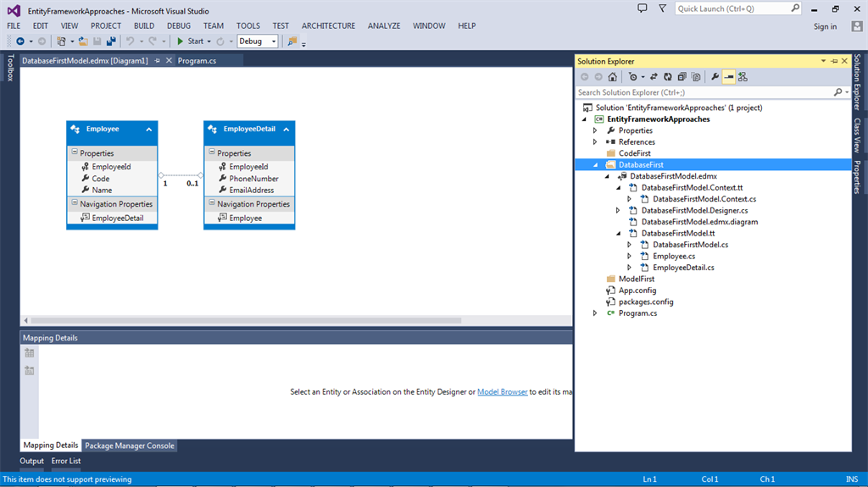The image size is (868, 487).
Task: Click the Visual Studio logo icon
Action: [x=14, y=10]
